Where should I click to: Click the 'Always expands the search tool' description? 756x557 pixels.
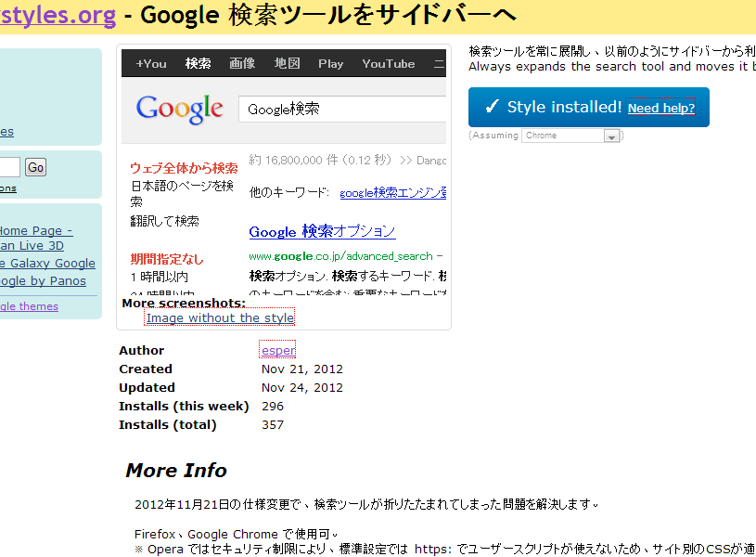pyautogui.click(x=612, y=67)
